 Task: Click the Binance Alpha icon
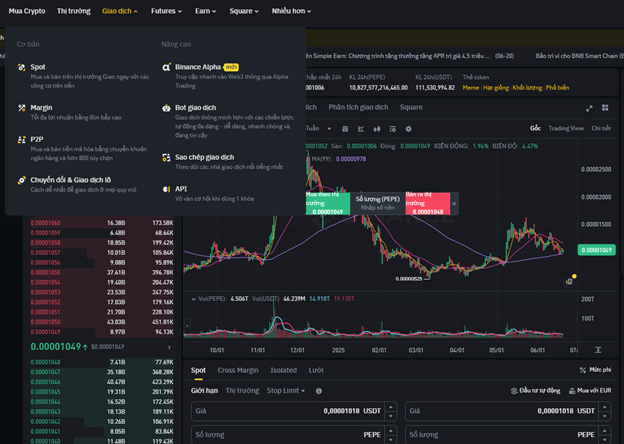coord(166,67)
